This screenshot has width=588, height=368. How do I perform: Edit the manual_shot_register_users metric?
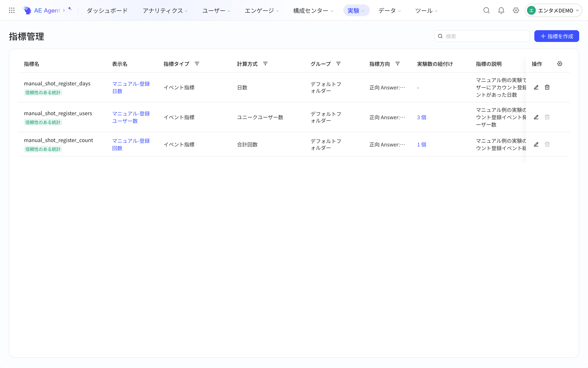tap(536, 117)
